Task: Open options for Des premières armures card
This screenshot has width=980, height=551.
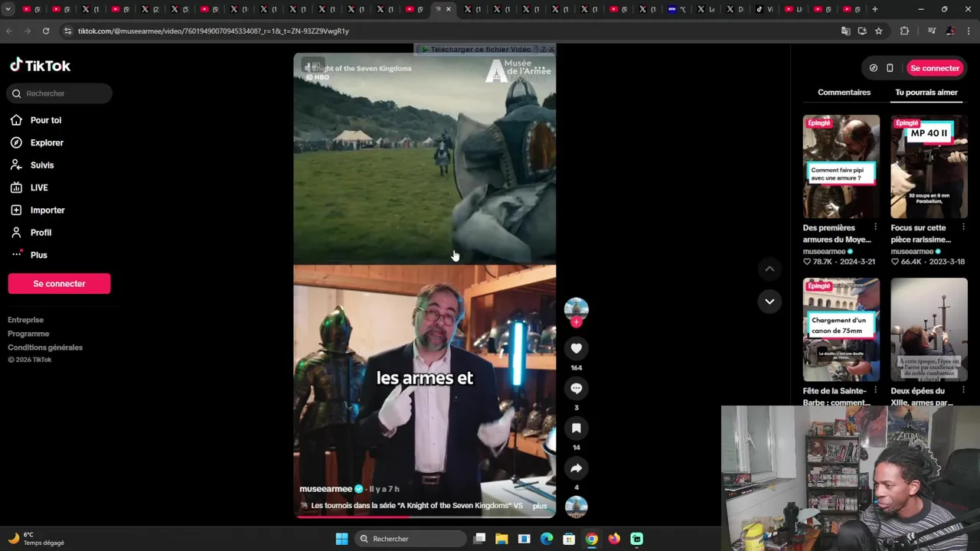Action: 875,227
